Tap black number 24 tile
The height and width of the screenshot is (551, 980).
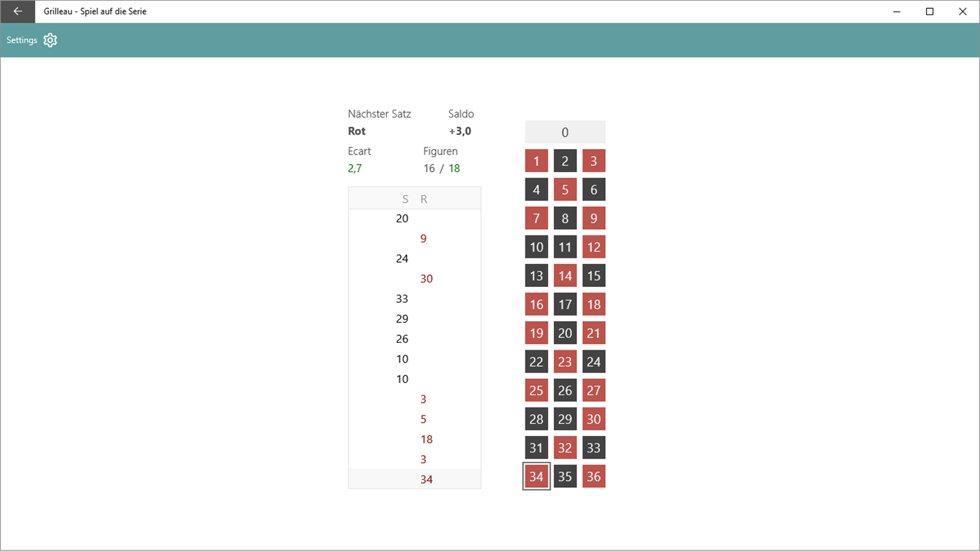(x=593, y=362)
